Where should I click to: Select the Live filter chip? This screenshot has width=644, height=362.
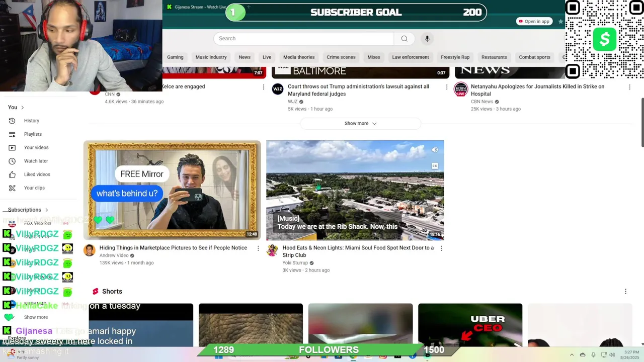coord(267,57)
